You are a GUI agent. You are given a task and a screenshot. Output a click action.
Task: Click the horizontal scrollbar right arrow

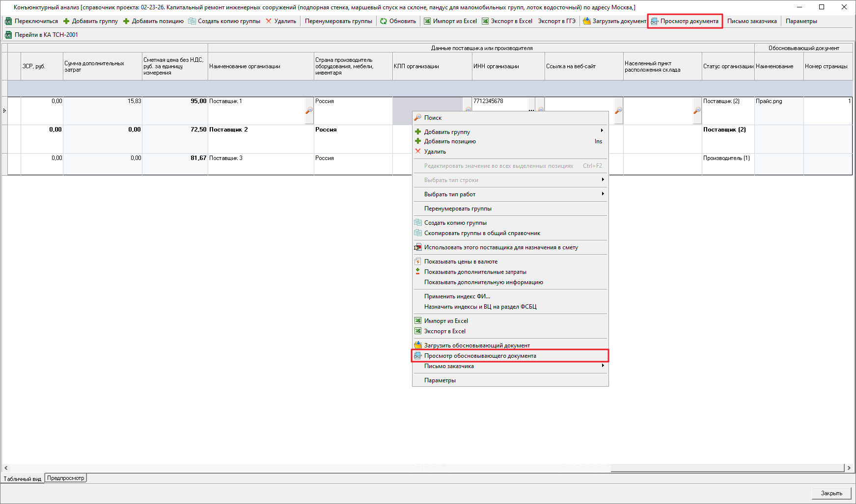point(849,468)
